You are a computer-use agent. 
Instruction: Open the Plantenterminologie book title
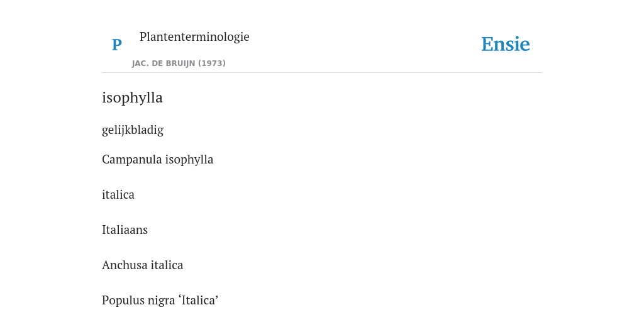coord(194,36)
